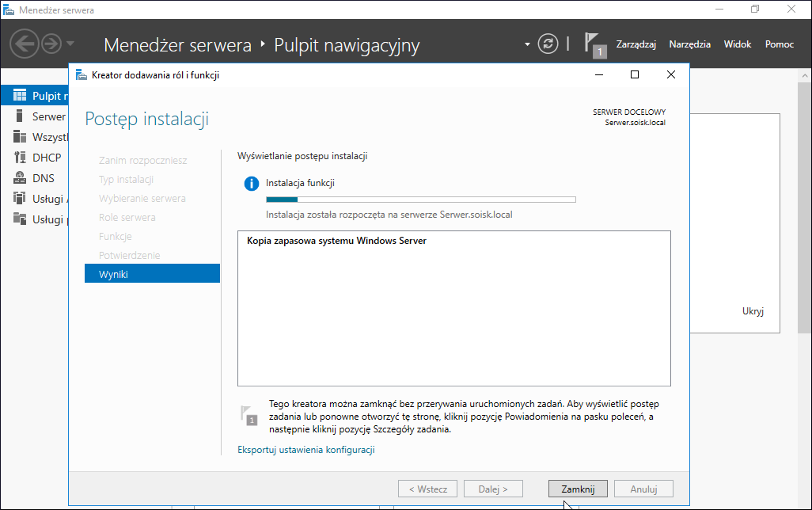812x510 pixels.
Task: Select the Serwer lokalny icon in sidebar
Action: coord(20,116)
